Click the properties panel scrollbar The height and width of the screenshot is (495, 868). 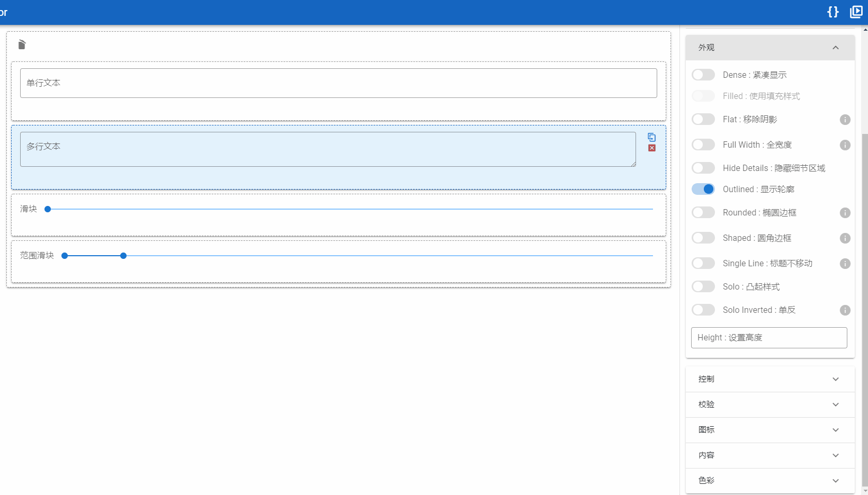[x=865, y=310]
